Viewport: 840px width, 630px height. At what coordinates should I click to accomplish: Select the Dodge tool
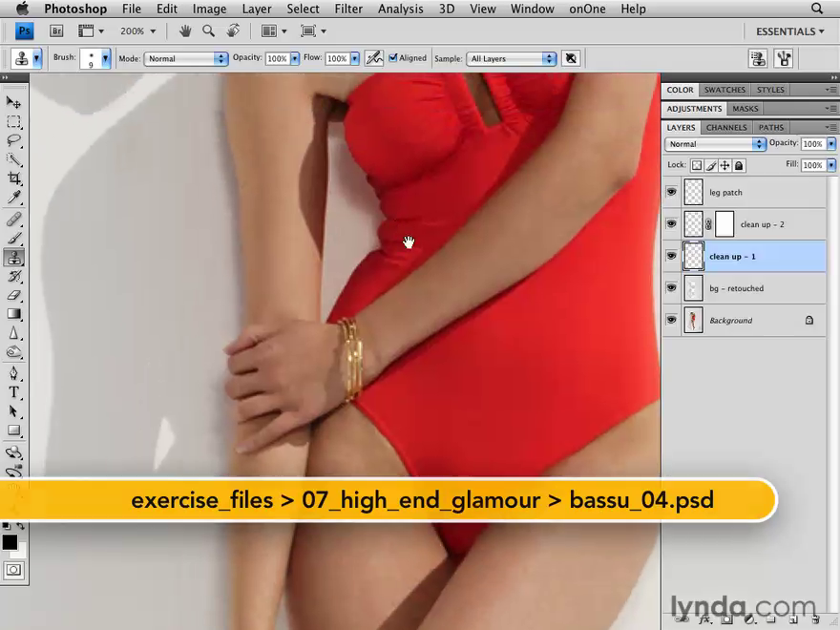(14, 352)
